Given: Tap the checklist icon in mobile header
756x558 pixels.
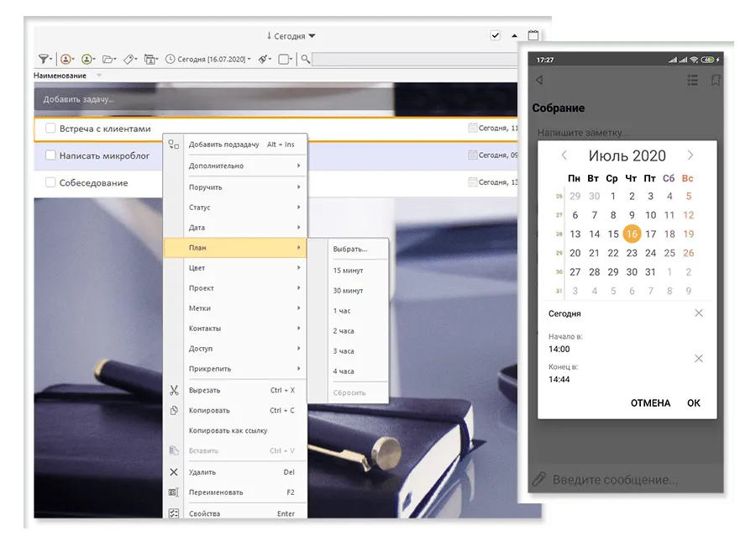Looking at the screenshot, I should pos(692,81).
